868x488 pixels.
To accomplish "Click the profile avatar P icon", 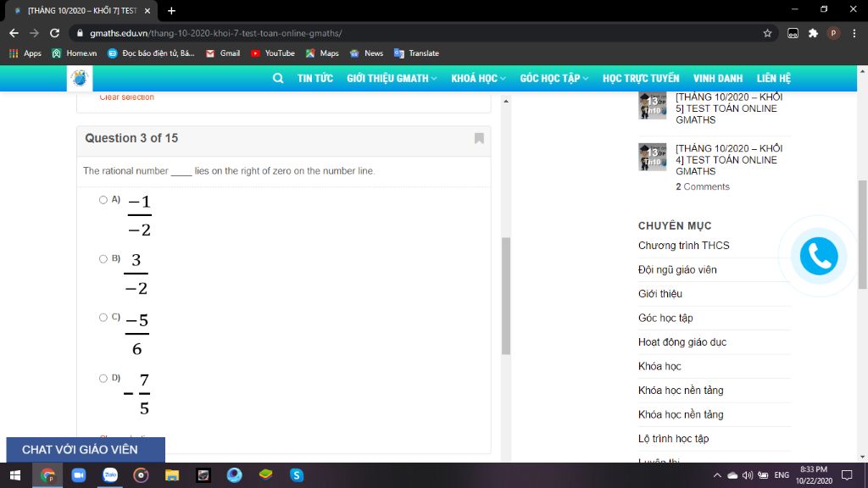I will click(833, 33).
